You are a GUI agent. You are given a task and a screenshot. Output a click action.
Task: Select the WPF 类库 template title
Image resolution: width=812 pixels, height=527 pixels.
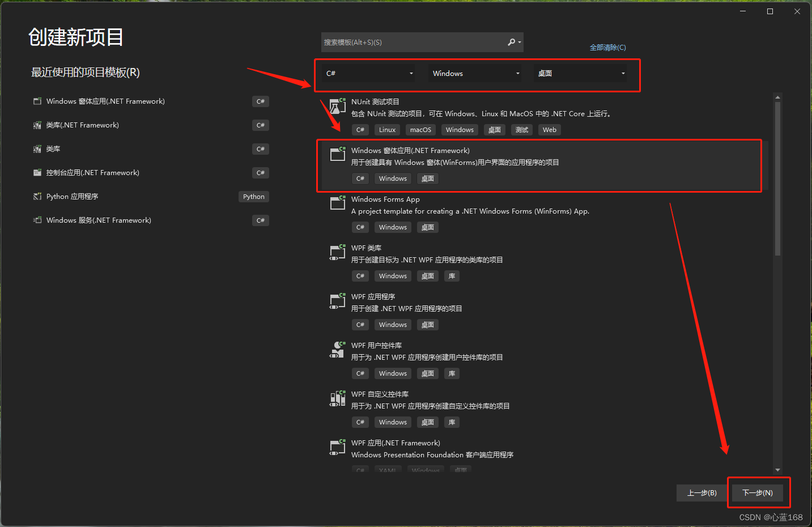(x=366, y=248)
